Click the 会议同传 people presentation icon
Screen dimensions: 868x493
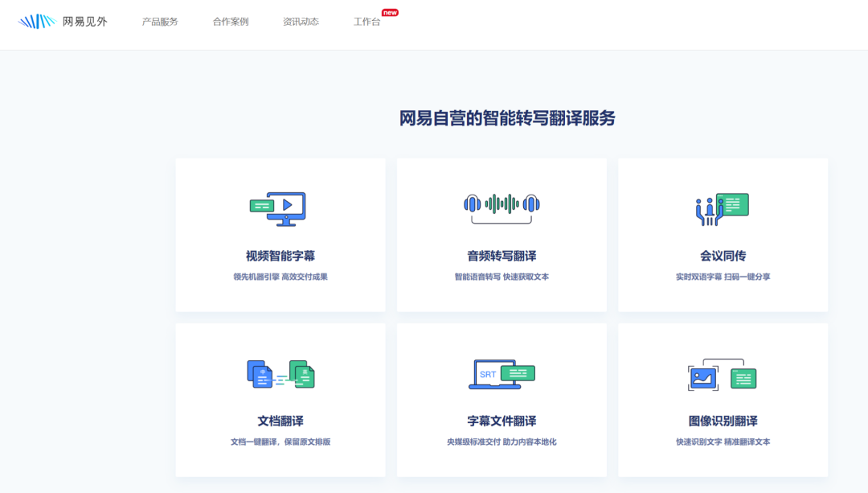[722, 208]
